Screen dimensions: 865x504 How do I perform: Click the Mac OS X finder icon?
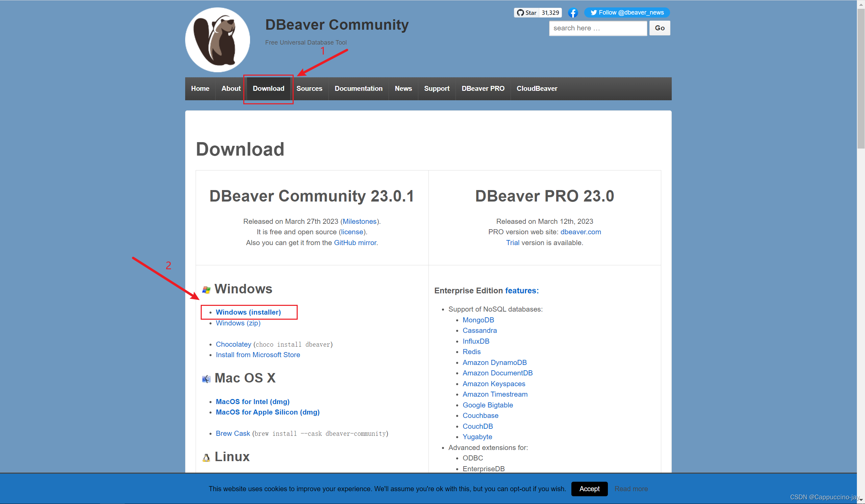tap(206, 379)
